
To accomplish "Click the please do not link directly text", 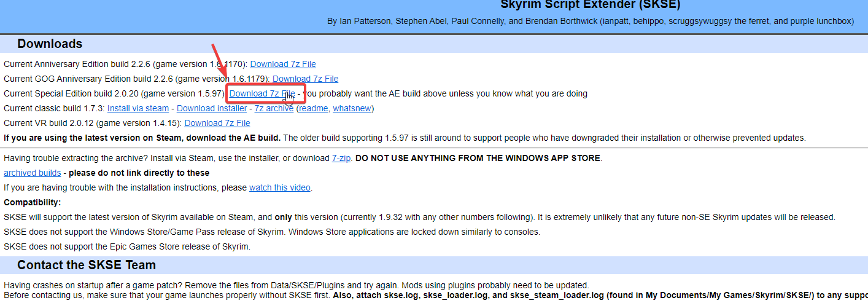I will (139, 173).
